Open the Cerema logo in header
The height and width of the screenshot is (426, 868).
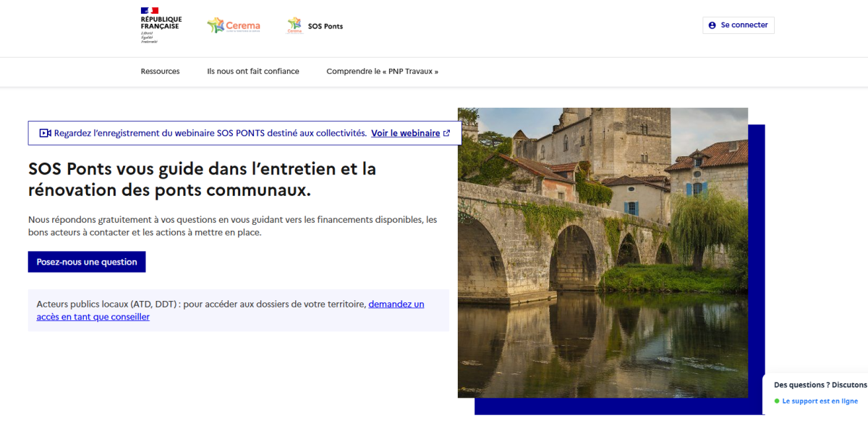pos(234,25)
